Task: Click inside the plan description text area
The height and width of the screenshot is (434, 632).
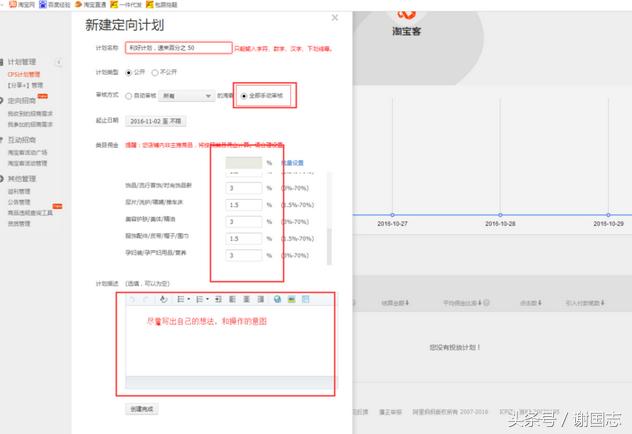Action: point(229,341)
